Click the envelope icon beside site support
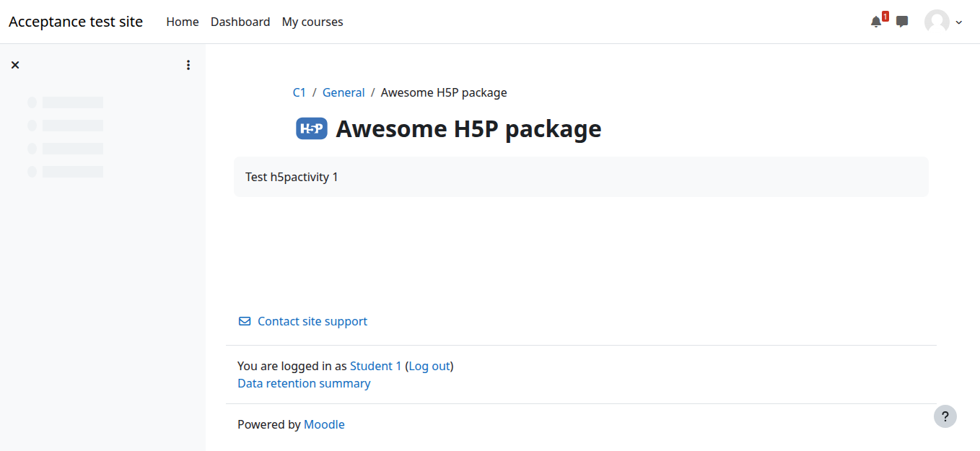 pyautogui.click(x=245, y=321)
